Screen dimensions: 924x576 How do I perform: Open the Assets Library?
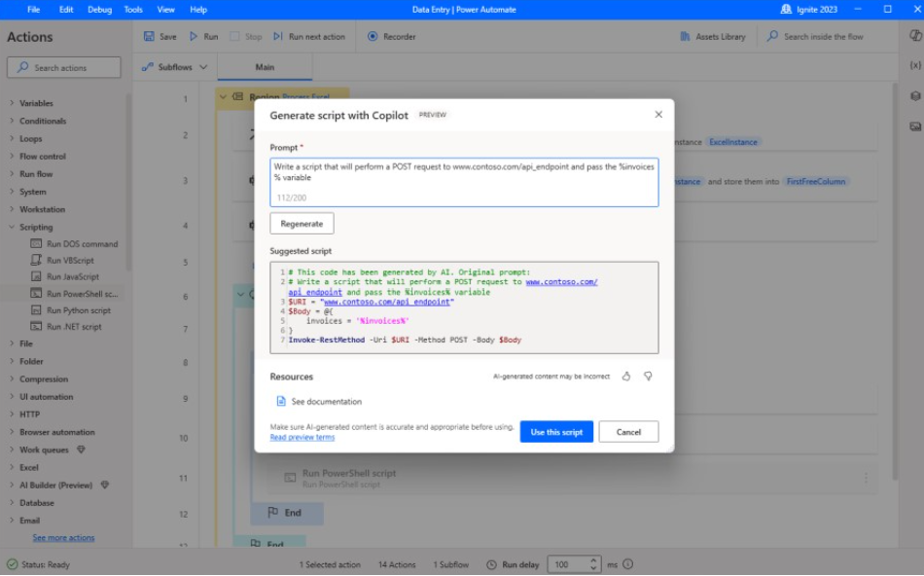click(x=712, y=37)
